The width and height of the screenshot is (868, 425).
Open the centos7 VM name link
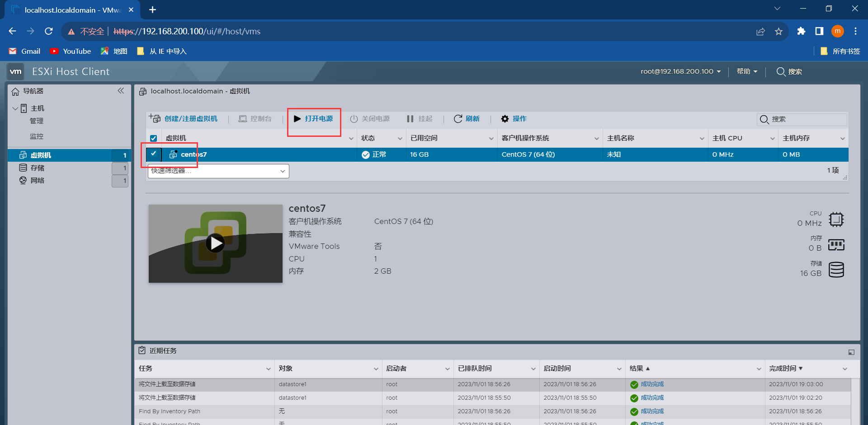[193, 154]
